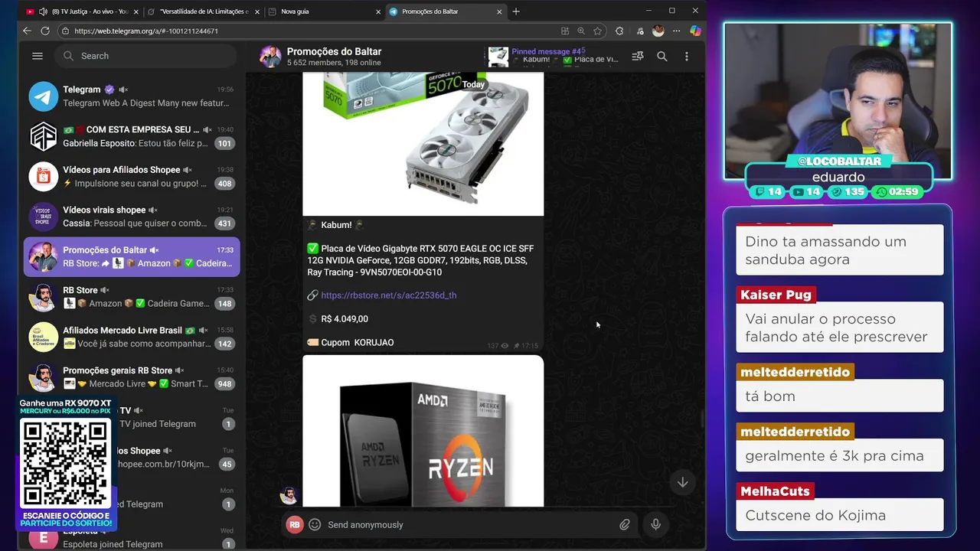980x551 pixels.
Task: Go back in the browser
Action: pyautogui.click(x=27, y=31)
